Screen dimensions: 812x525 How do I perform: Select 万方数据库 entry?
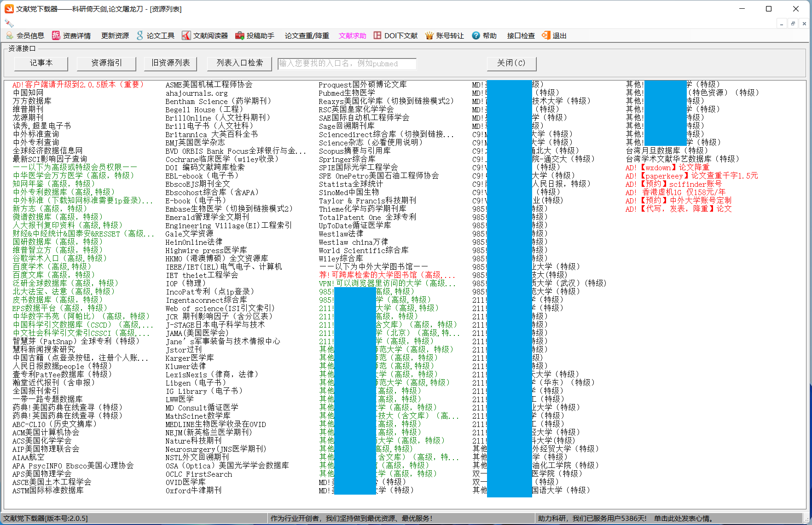tap(32, 101)
